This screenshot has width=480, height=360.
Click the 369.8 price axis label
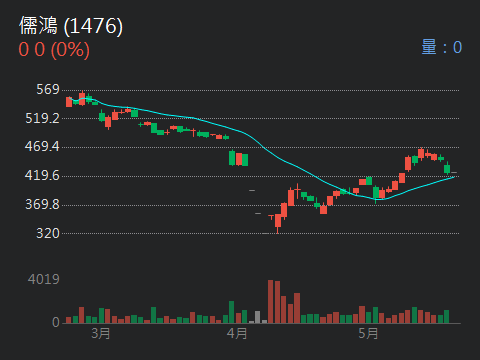click(42, 204)
